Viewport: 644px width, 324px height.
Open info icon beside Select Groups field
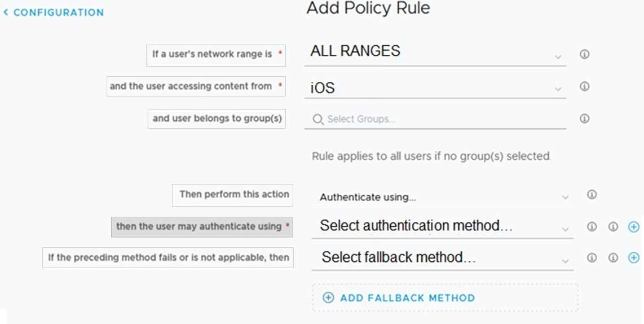[584, 119]
